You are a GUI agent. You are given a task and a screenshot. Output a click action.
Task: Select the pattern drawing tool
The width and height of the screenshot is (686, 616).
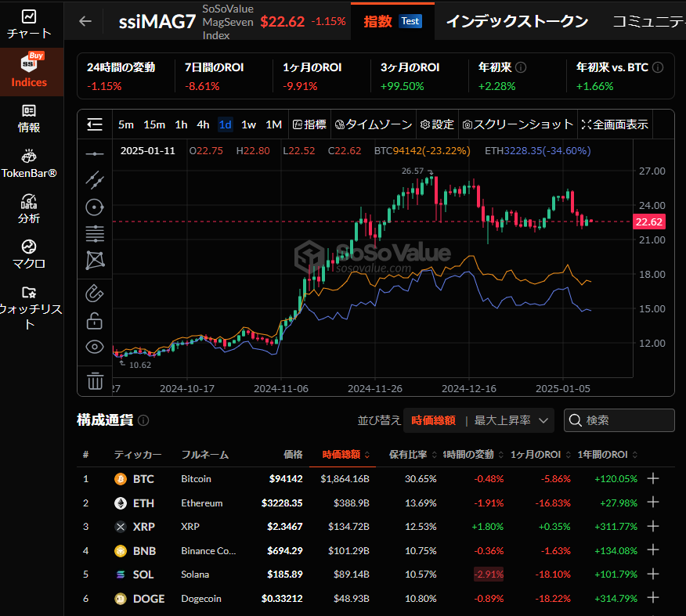pos(95,261)
